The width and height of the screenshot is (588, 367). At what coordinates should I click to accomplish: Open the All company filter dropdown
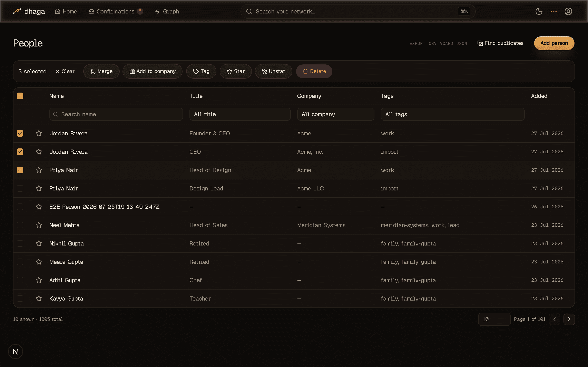point(336,114)
